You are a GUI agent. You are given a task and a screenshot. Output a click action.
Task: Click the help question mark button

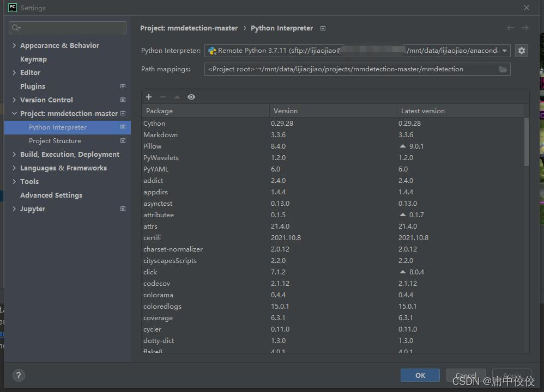click(x=19, y=375)
